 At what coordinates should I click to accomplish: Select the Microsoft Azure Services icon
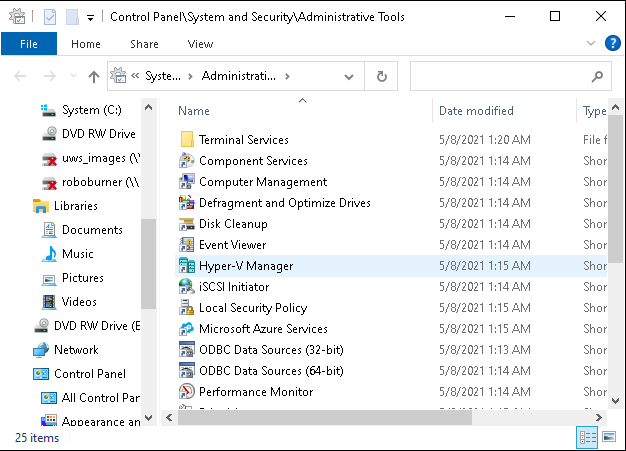187,329
